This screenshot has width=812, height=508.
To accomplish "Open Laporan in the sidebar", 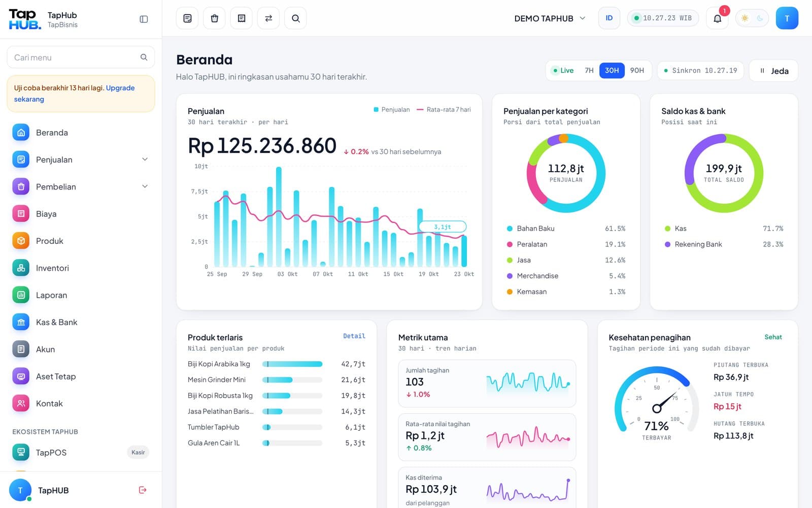I will click(x=81, y=295).
